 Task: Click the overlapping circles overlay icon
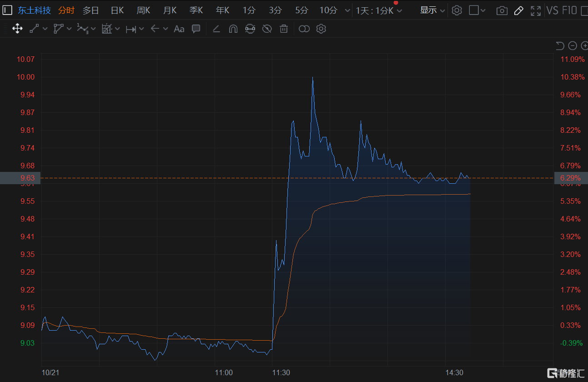304,29
